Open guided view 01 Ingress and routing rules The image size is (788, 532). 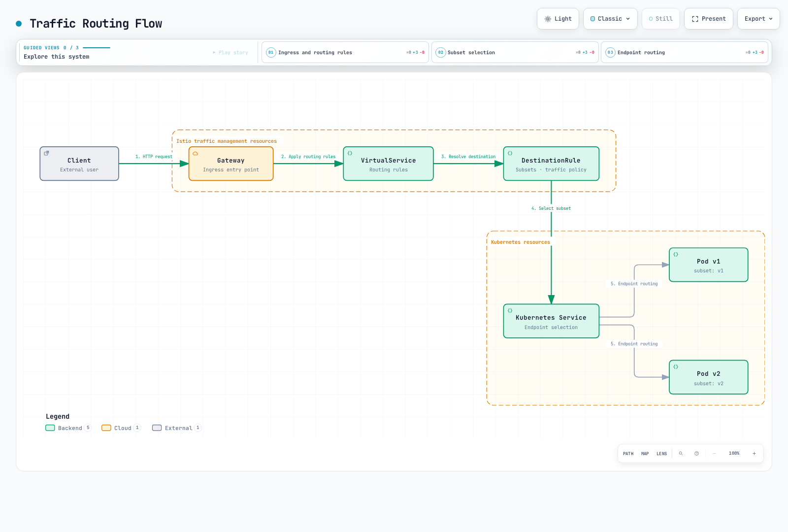point(345,52)
